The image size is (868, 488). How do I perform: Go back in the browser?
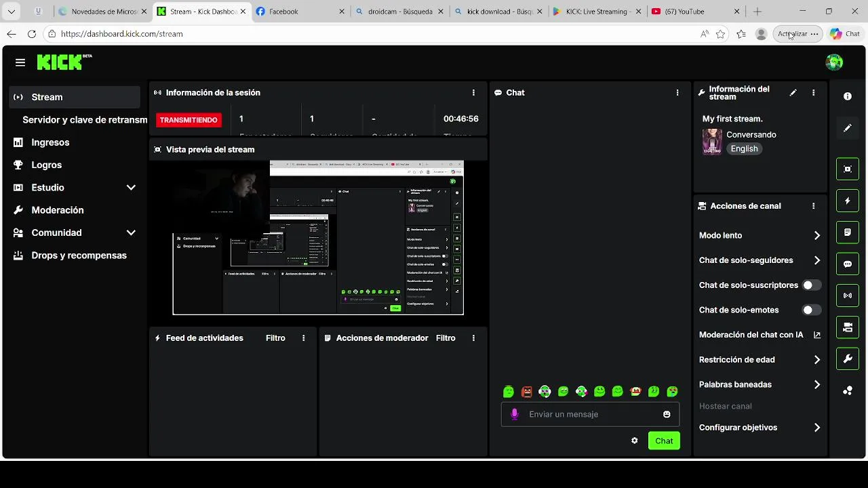(x=11, y=34)
